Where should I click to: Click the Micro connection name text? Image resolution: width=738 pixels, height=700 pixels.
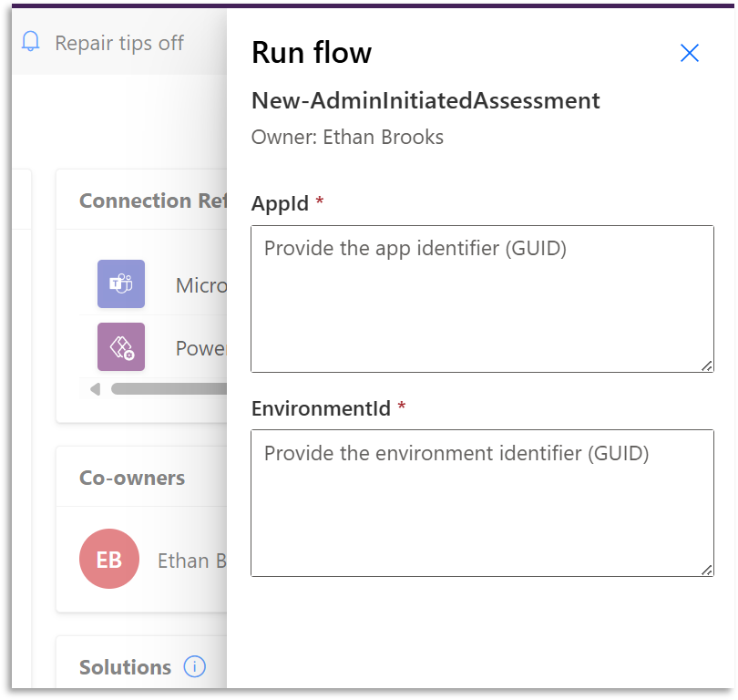pos(201,285)
